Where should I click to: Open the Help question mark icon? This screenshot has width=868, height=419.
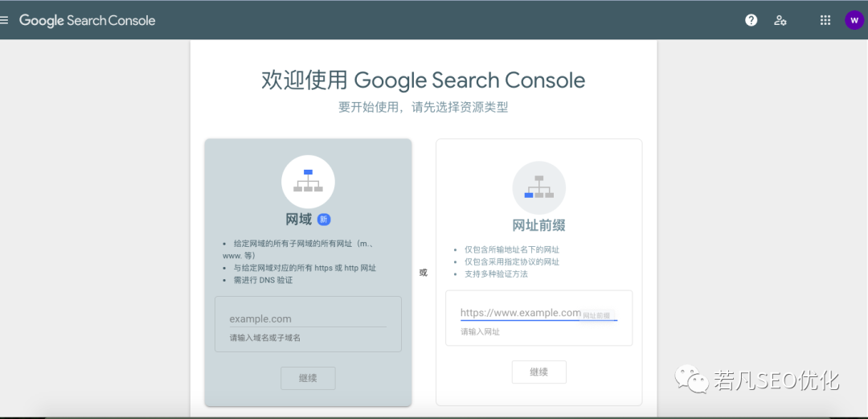pos(751,20)
